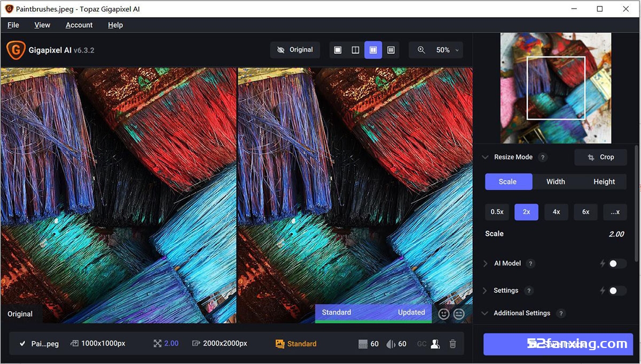Open the 50% zoom level dropdown
This screenshot has height=364, width=641.
coord(447,50)
